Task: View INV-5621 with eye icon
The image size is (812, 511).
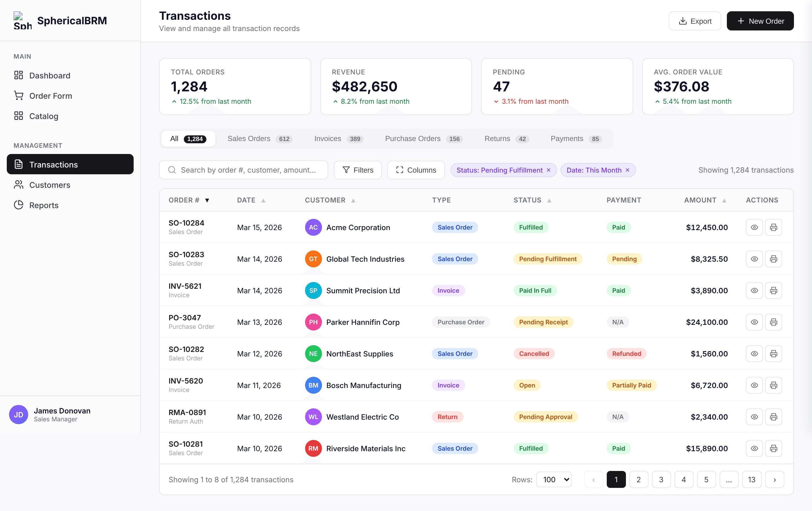Action: click(754, 290)
